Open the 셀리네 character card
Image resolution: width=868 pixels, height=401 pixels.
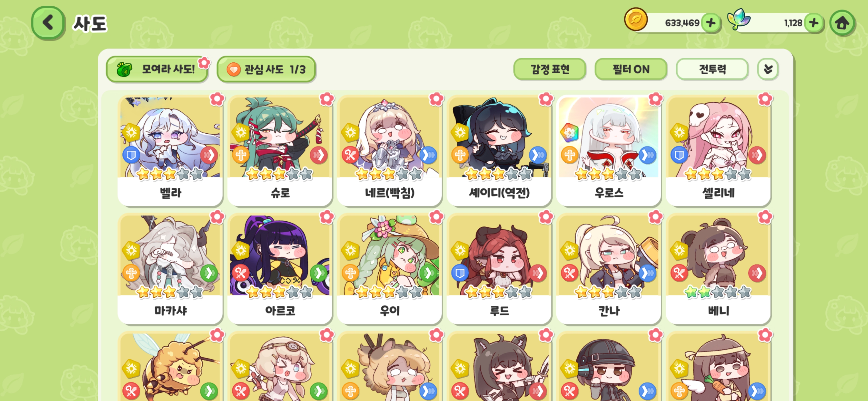tap(718, 151)
